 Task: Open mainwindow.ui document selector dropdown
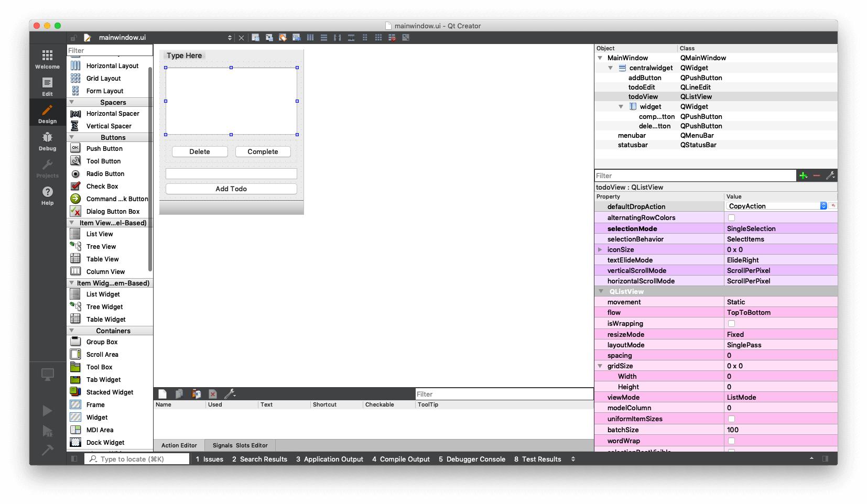230,38
